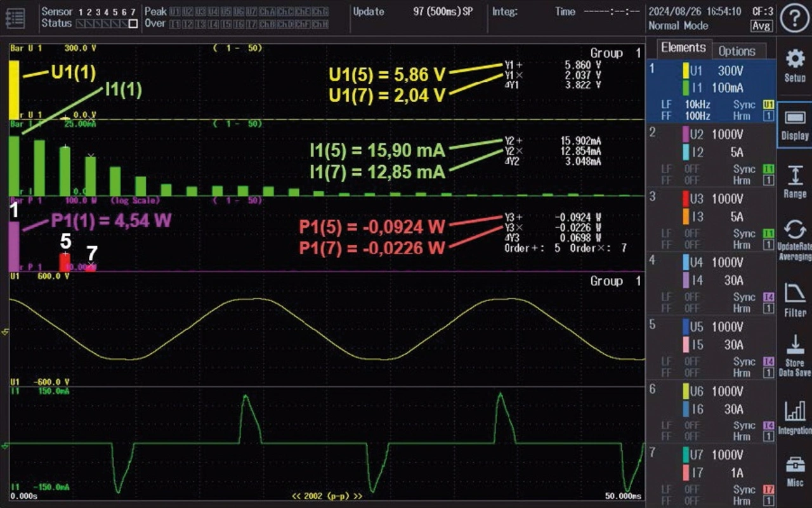
Task: Select the Display icon in sidebar
Action: 794,125
